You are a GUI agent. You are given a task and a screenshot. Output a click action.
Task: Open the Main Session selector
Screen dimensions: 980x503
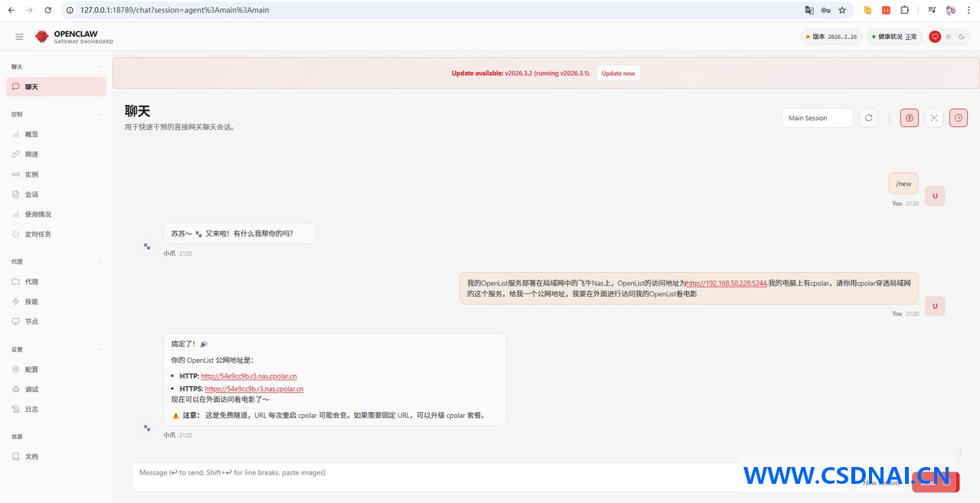point(817,118)
